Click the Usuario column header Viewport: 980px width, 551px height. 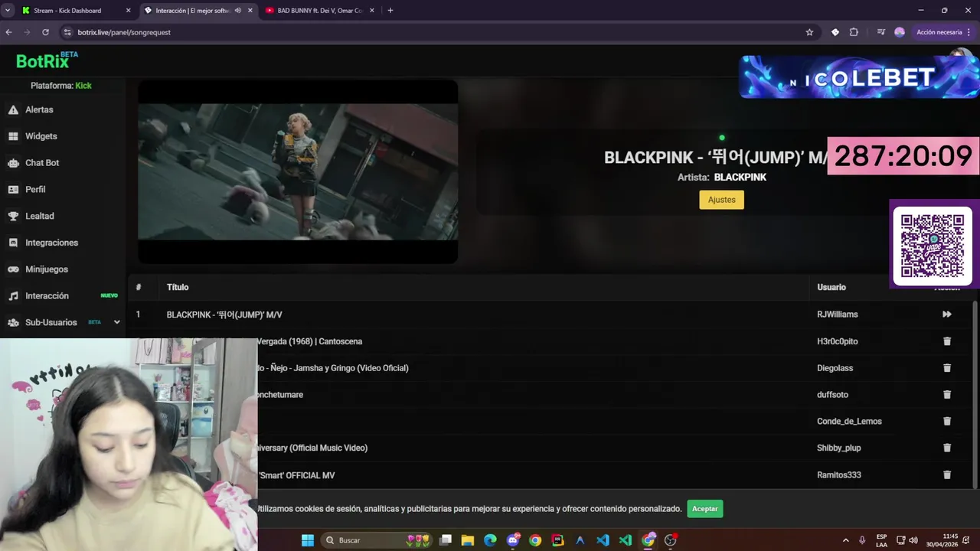(x=831, y=287)
